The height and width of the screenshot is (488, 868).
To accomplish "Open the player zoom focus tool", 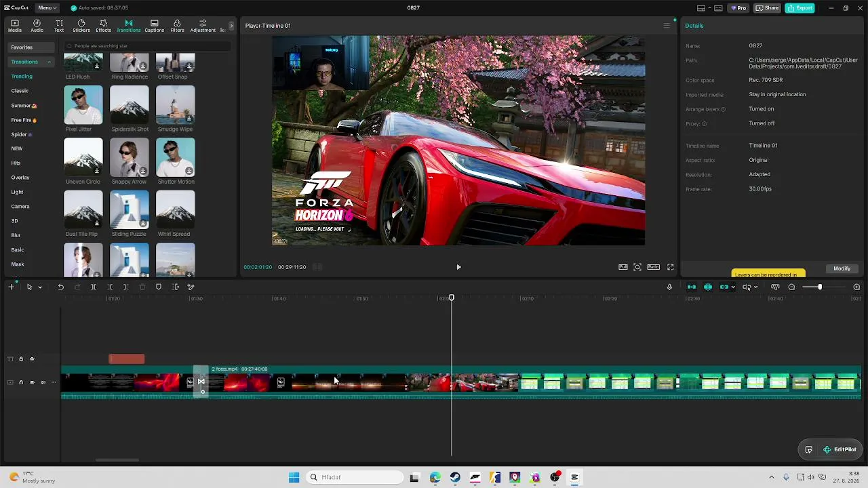I will (x=637, y=267).
